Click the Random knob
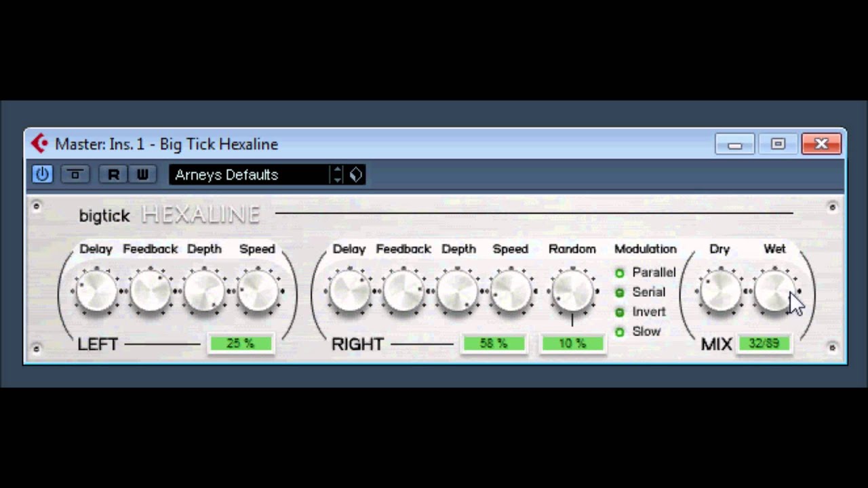 tap(572, 291)
